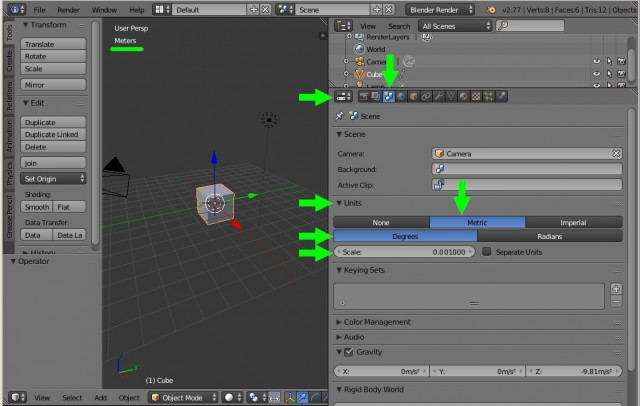Image resolution: width=640 pixels, height=406 pixels.
Task: Open the pivot point selector
Action: coord(258,397)
